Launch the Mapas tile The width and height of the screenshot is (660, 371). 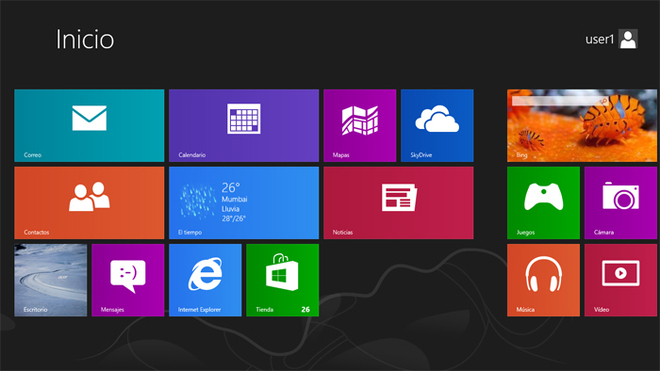tap(360, 125)
